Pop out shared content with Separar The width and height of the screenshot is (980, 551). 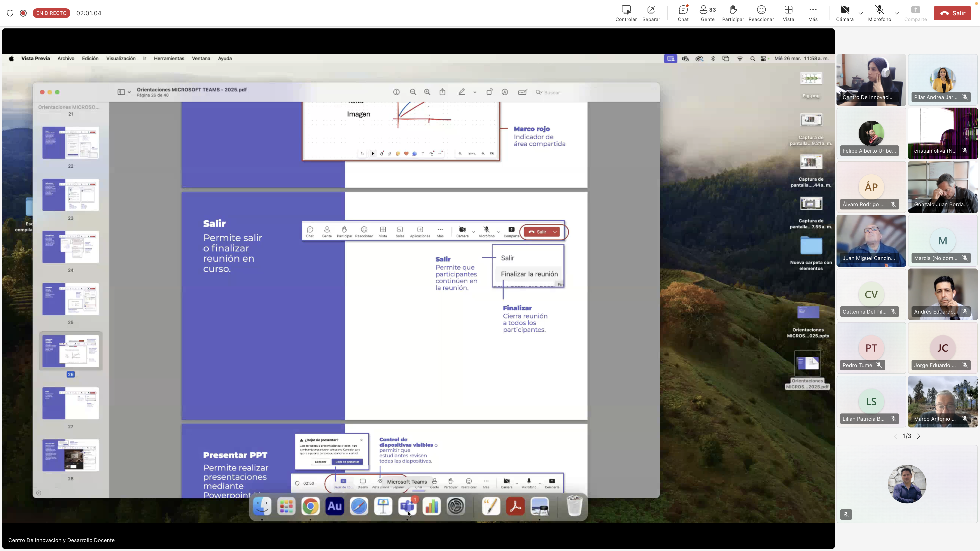tap(651, 13)
